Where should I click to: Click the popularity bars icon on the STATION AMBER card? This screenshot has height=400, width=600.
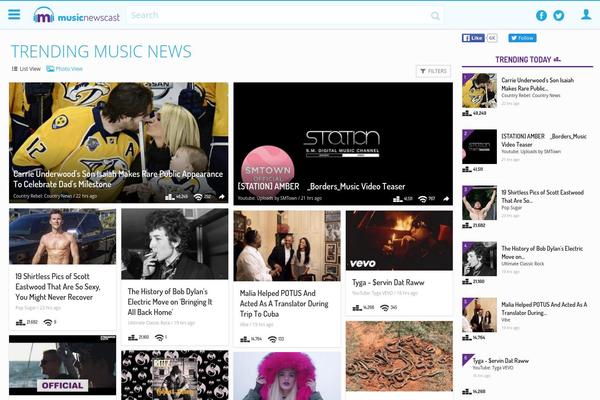[x=398, y=199]
